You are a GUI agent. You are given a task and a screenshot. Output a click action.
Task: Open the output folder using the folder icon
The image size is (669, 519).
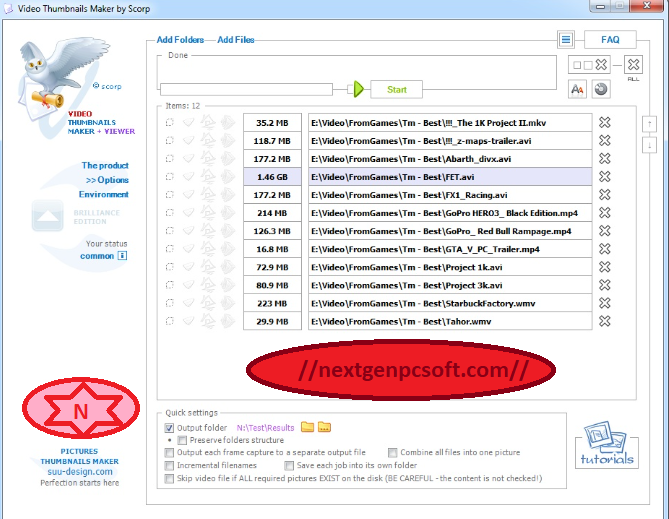click(308, 428)
